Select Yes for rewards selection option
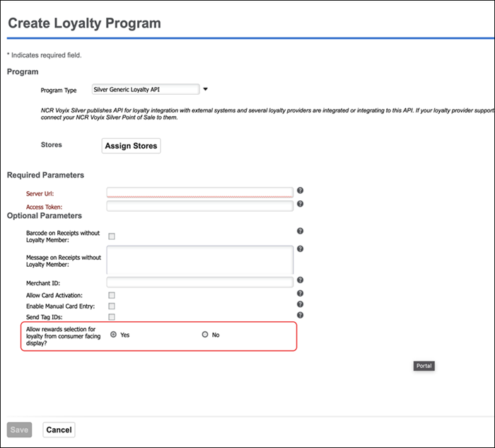This screenshot has height=448, width=495. (x=114, y=335)
